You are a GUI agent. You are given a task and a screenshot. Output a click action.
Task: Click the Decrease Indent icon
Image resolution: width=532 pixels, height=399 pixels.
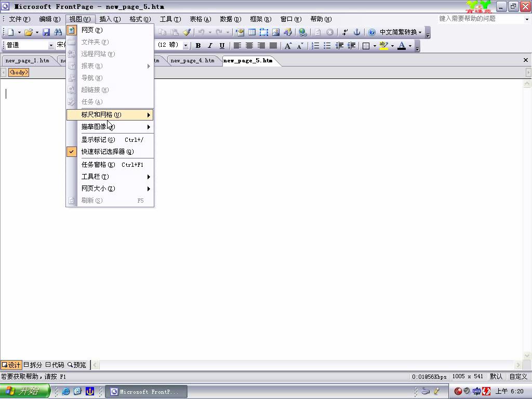339,46
